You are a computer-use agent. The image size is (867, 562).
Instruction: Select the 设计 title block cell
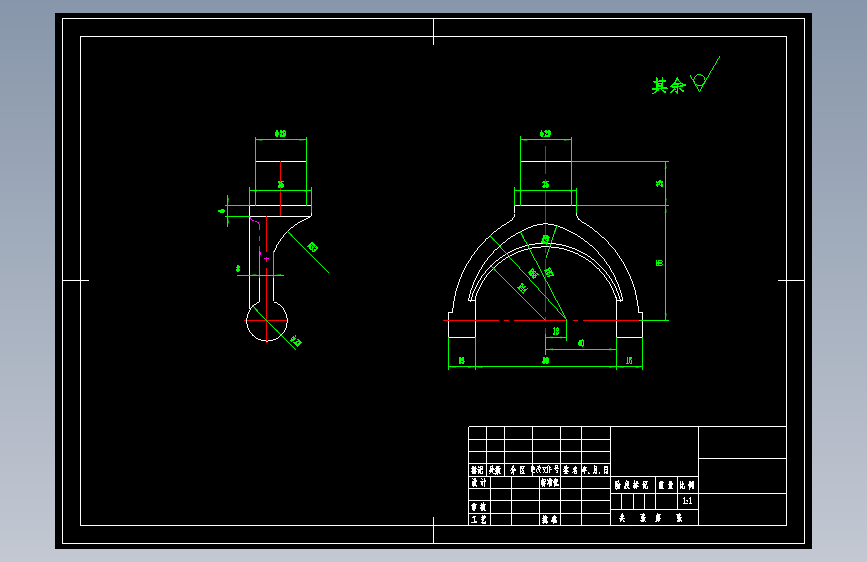click(479, 483)
